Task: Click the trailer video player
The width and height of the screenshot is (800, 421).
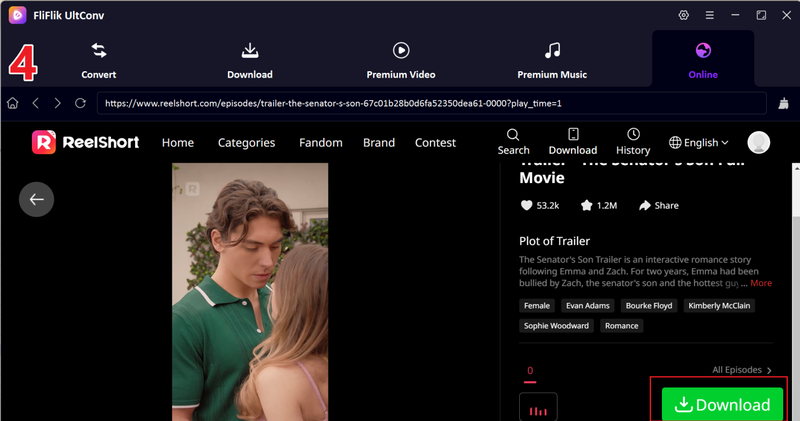Action: point(250,292)
